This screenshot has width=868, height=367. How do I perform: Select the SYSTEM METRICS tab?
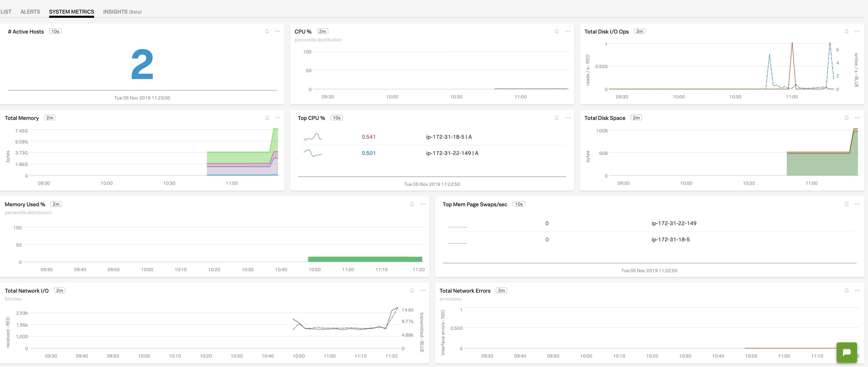coord(71,12)
